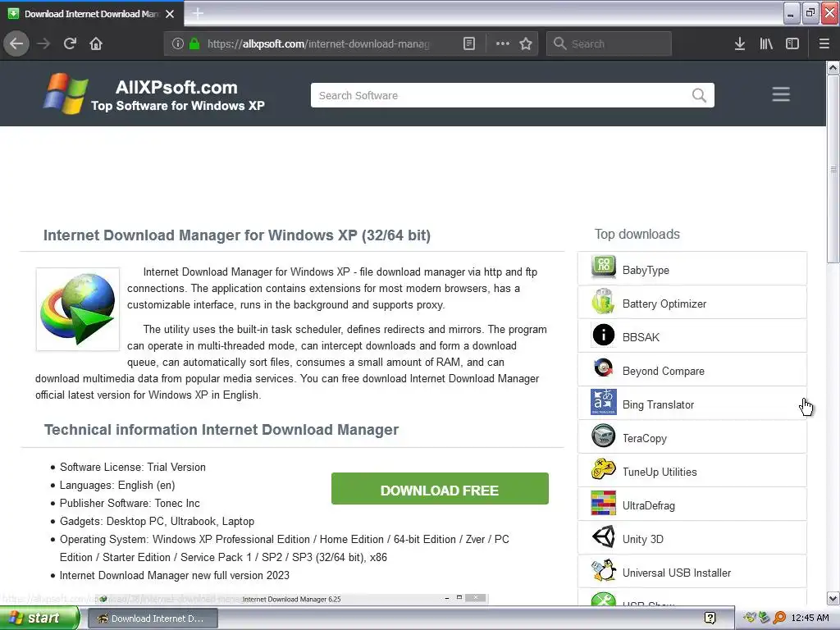Expand the site hamburger menu
This screenshot has height=630, width=840.
pos(781,94)
